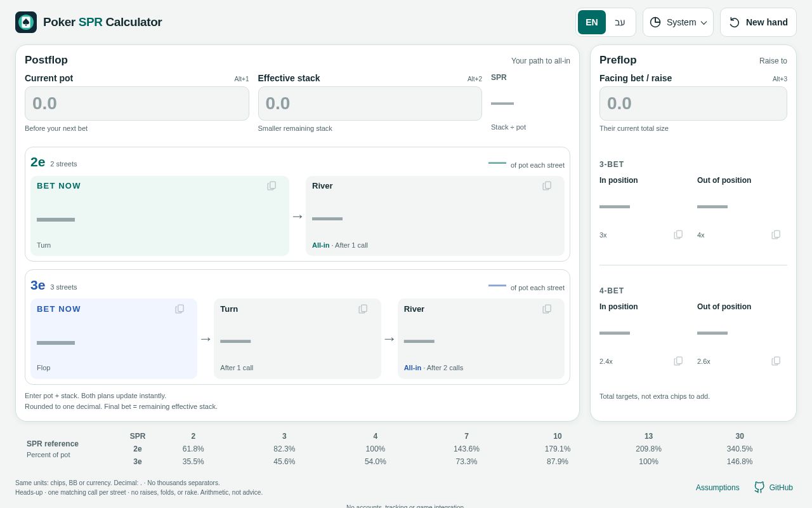Click the '340.5%' reference value
This screenshot has width=812, height=508.
740,449
